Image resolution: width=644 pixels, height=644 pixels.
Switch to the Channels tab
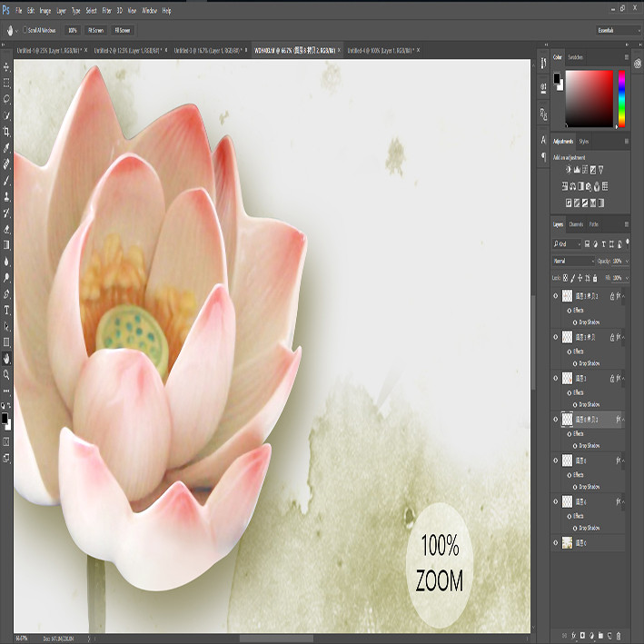(x=576, y=224)
